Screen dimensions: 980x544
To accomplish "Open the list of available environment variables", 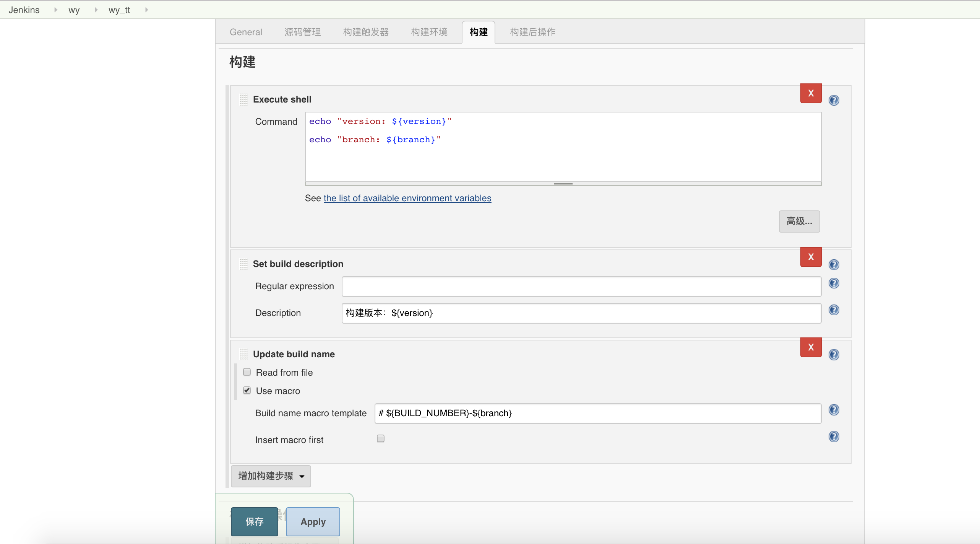I will pos(407,198).
